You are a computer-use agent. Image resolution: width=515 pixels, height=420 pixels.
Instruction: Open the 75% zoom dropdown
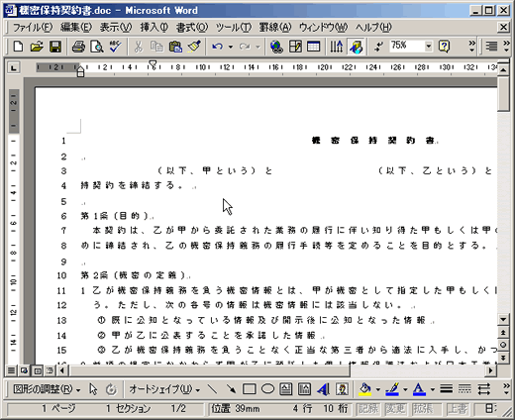[x=429, y=47]
